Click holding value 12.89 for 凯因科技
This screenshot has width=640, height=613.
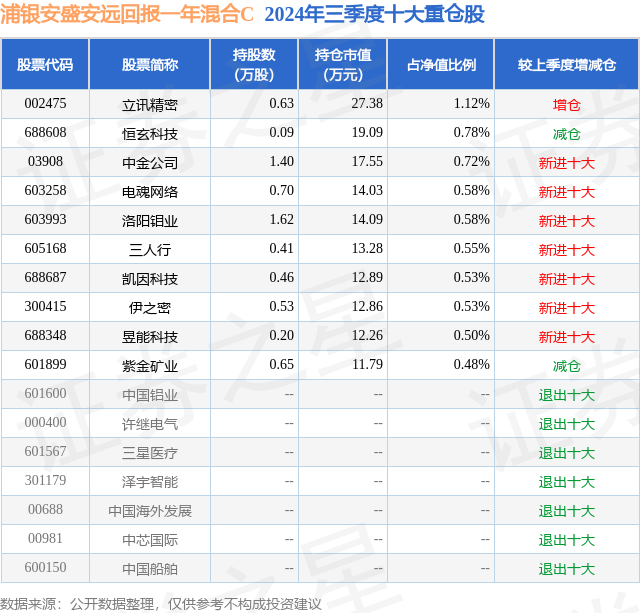pos(367,278)
